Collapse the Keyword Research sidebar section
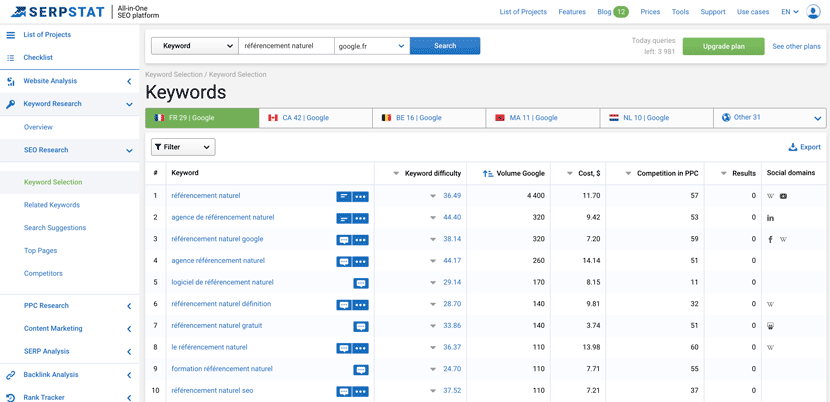830x402 pixels. tap(129, 104)
